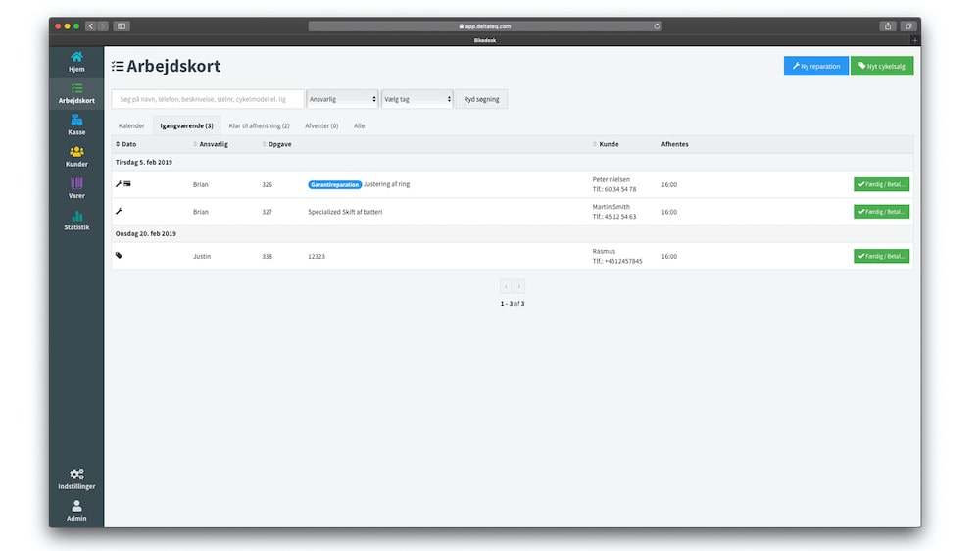Open the Hjem home icon in sidebar
This screenshot has width=980, height=551.
click(76, 57)
